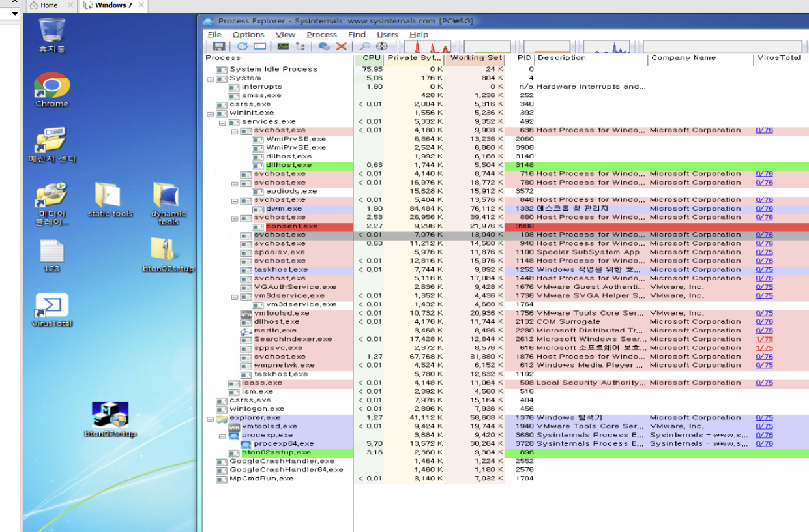Viewport: 809px width, 532px height.
Task: Click the msdtc.exe process icon
Action: 246,331
